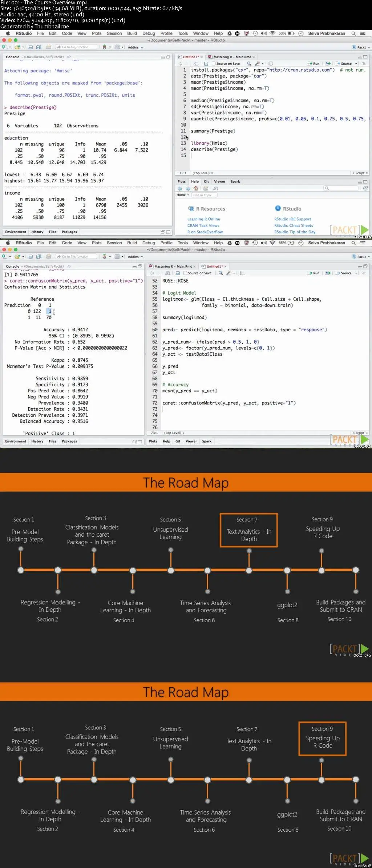
Task: Open RStudio Cheat Sheets link
Action: tap(294, 225)
